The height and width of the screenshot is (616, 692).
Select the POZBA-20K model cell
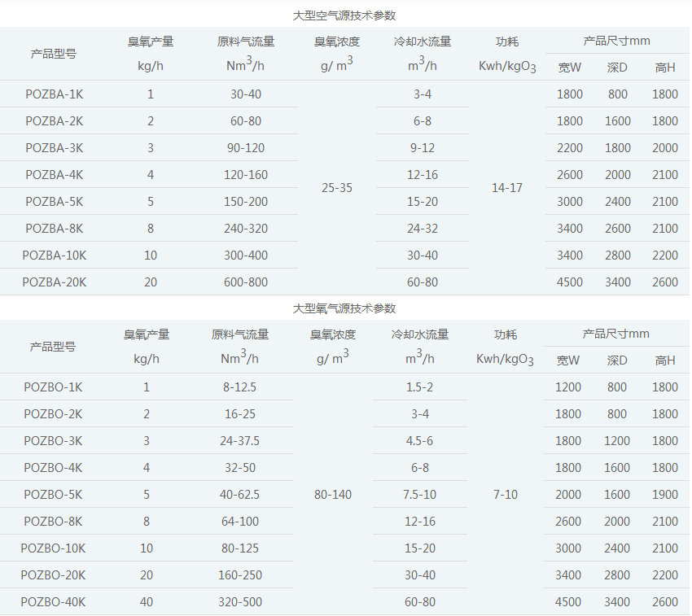pyautogui.click(x=54, y=282)
